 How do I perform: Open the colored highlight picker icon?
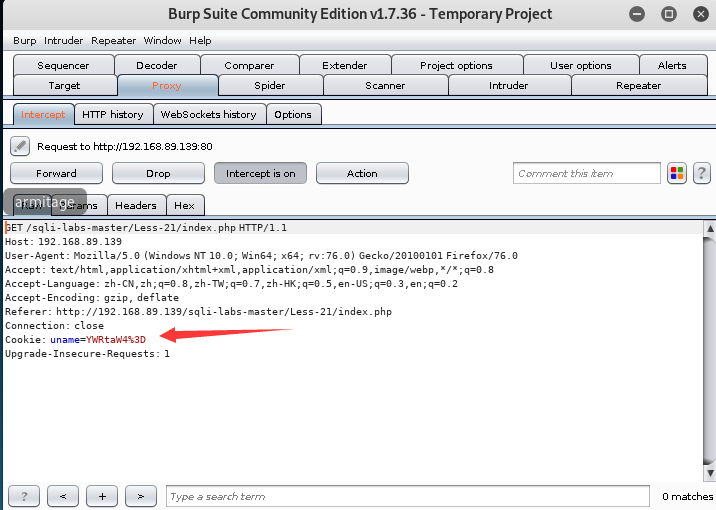pyautogui.click(x=677, y=174)
